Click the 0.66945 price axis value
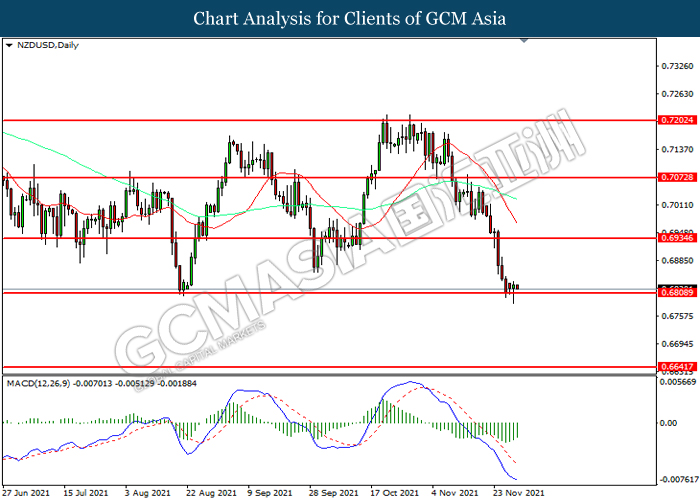Screen dimensions: 700x500 (x=677, y=344)
